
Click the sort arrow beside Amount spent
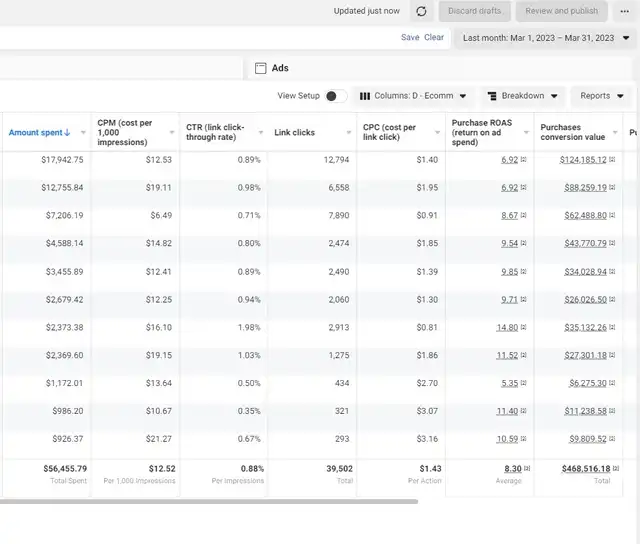(67, 133)
